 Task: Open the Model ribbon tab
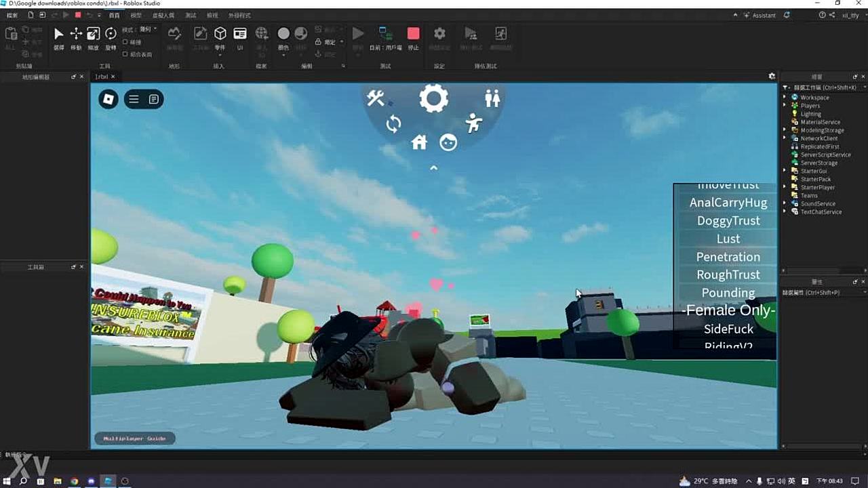pos(136,15)
